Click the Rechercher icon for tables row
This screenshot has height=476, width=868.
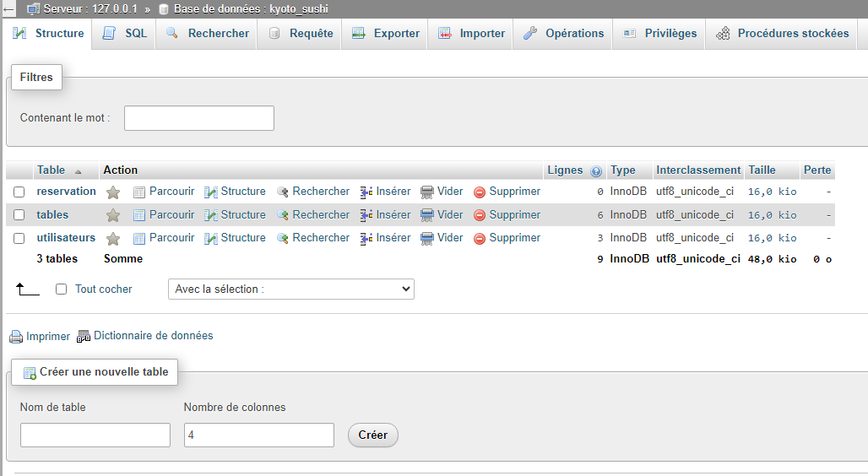[x=283, y=215]
